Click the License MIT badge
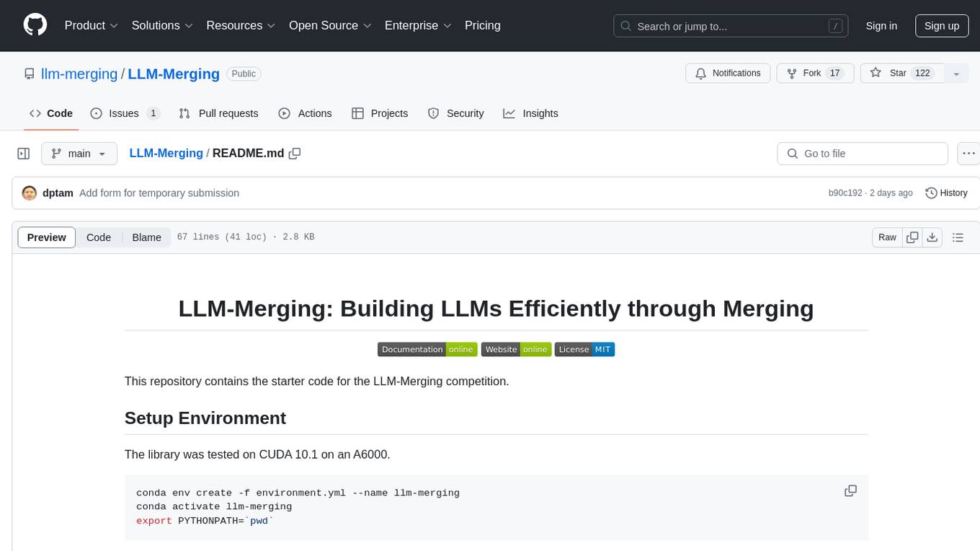The image size is (980, 551). (584, 350)
